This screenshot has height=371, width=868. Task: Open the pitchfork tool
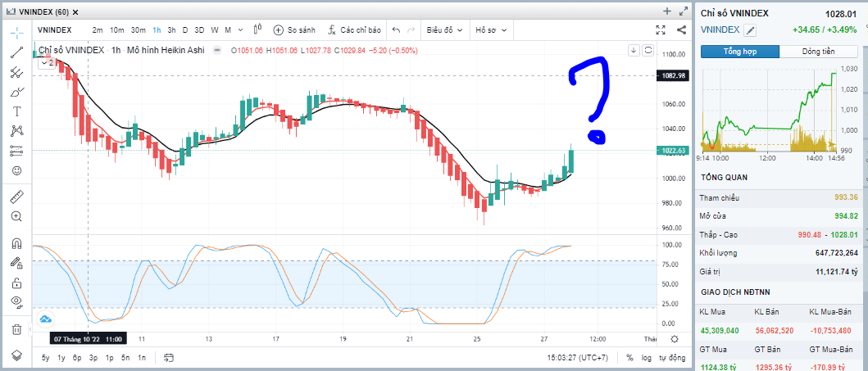[x=17, y=72]
